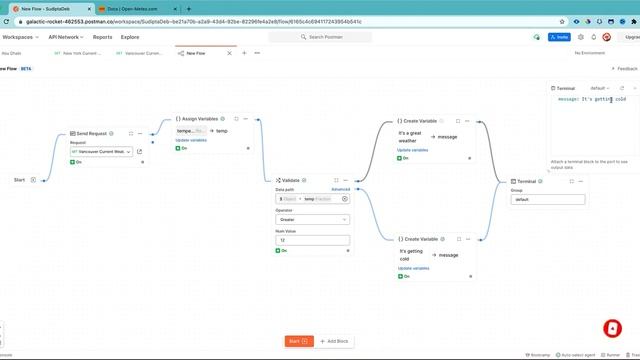Click Update variables under great weather

[x=413, y=150]
